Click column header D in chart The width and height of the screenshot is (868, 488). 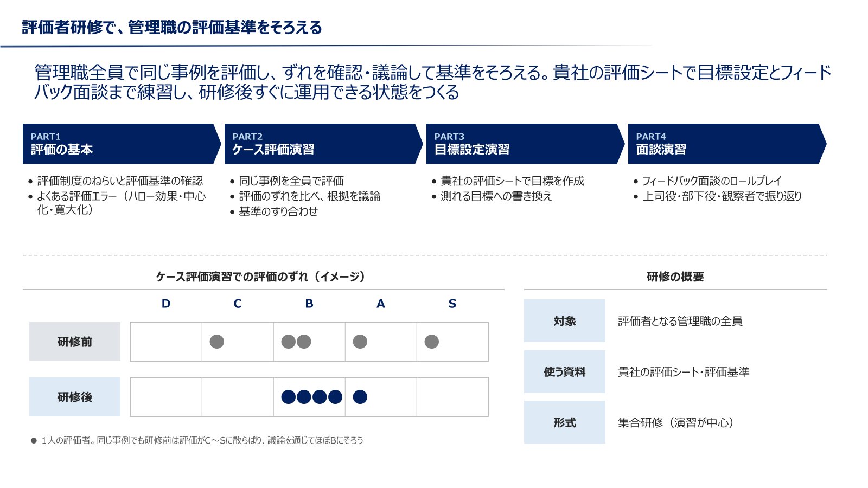click(x=166, y=304)
